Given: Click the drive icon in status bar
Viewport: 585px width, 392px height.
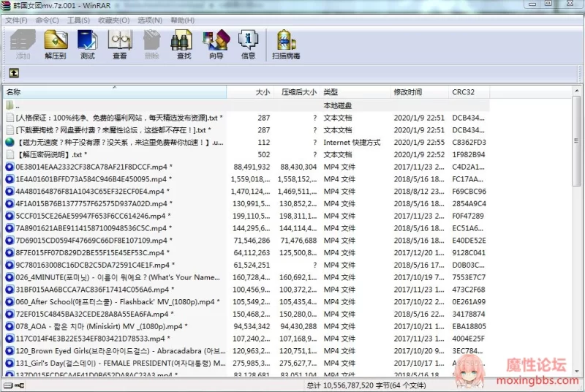Looking at the screenshot, I should (8, 385).
